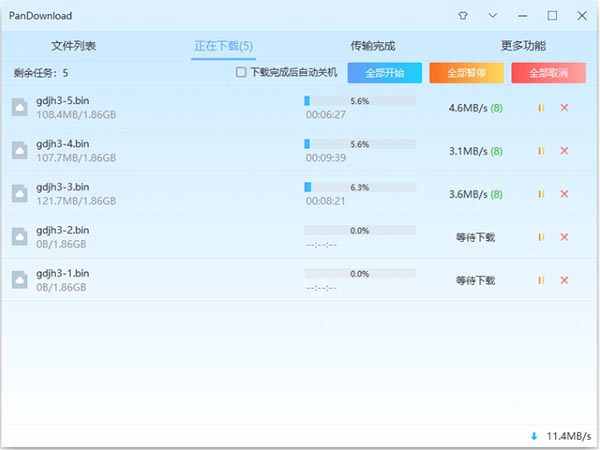Enable 下载完成后自动关机 checkbox
The image size is (600, 450).
click(241, 72)
